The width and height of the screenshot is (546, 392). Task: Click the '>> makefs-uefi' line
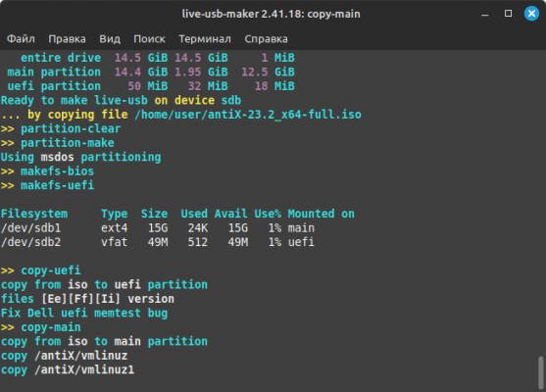(x=47, y=185)
